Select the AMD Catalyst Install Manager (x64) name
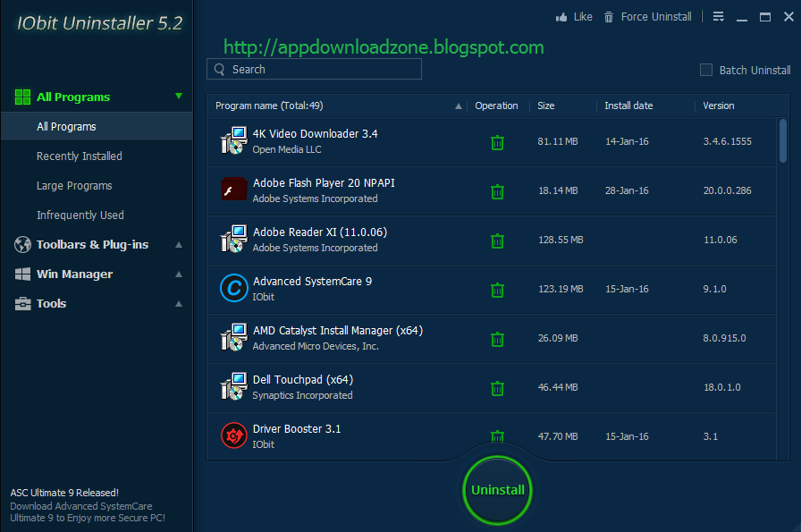This screenshot has width=801, height=532. tap(338, 331)
